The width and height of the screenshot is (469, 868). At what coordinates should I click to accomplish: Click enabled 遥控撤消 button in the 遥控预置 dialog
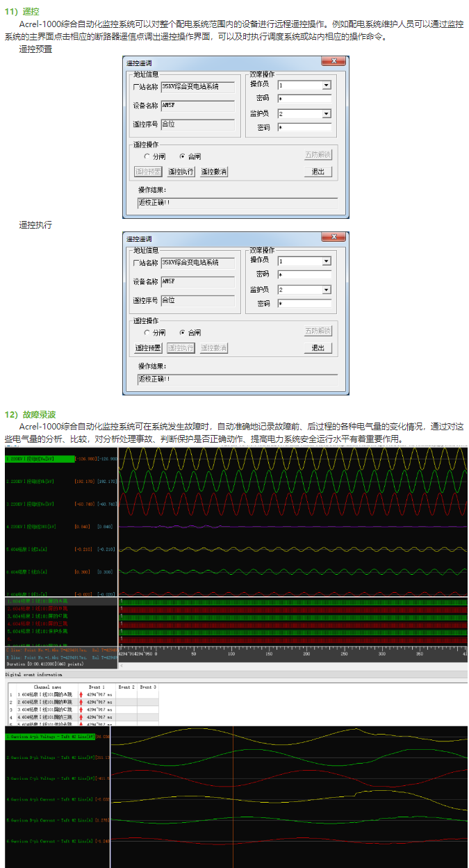[x=214, y=172]
